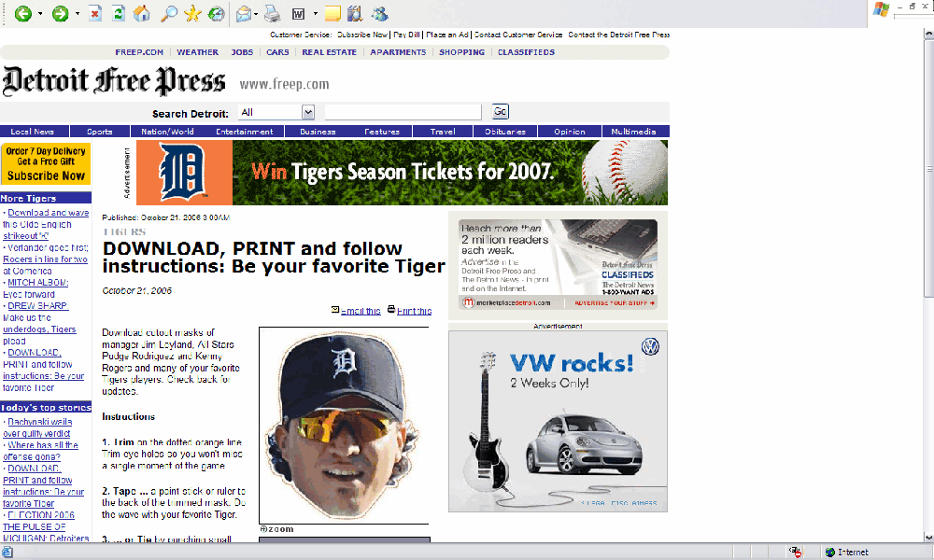Open the Entertainment tab
The height and width of the screenshot is (560, 934).
[244, 132]
